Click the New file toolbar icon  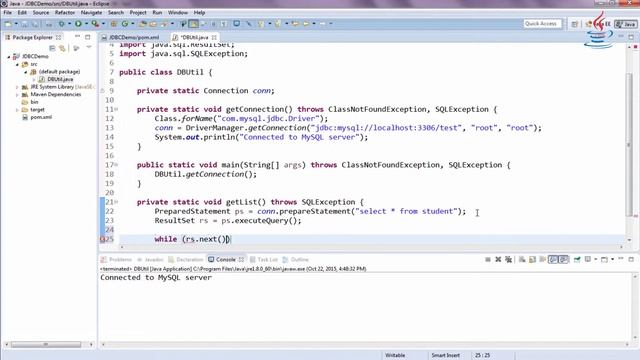[x=8, y=24]
